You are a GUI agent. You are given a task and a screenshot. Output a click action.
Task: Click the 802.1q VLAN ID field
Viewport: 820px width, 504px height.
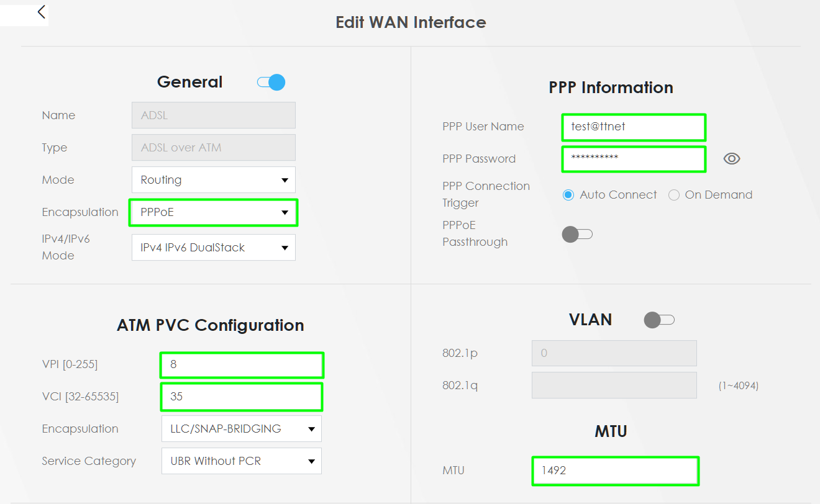pos(614,385)
